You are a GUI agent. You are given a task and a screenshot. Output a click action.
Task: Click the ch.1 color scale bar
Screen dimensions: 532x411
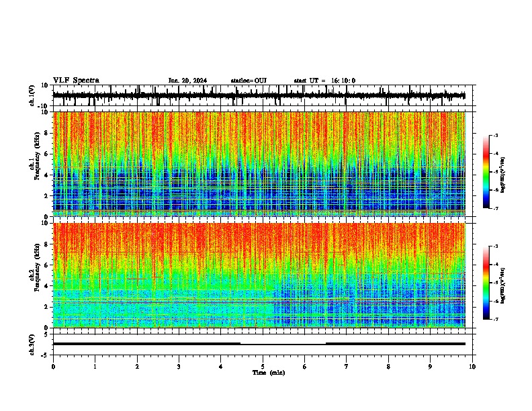486,172
